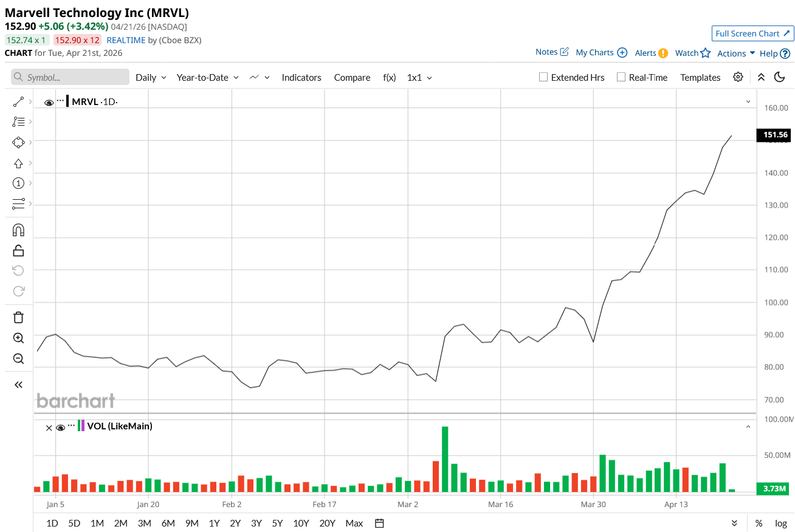Screen dimensions: 795x532
Task: Click the Help question mark icon
Action: (x=785, y=53)
